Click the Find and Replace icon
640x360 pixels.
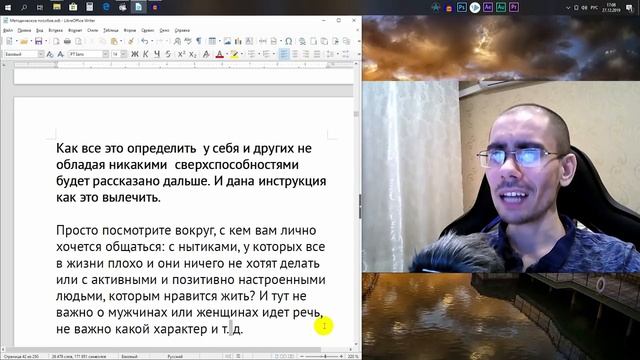pyautogui.click(x=177, y=41)
